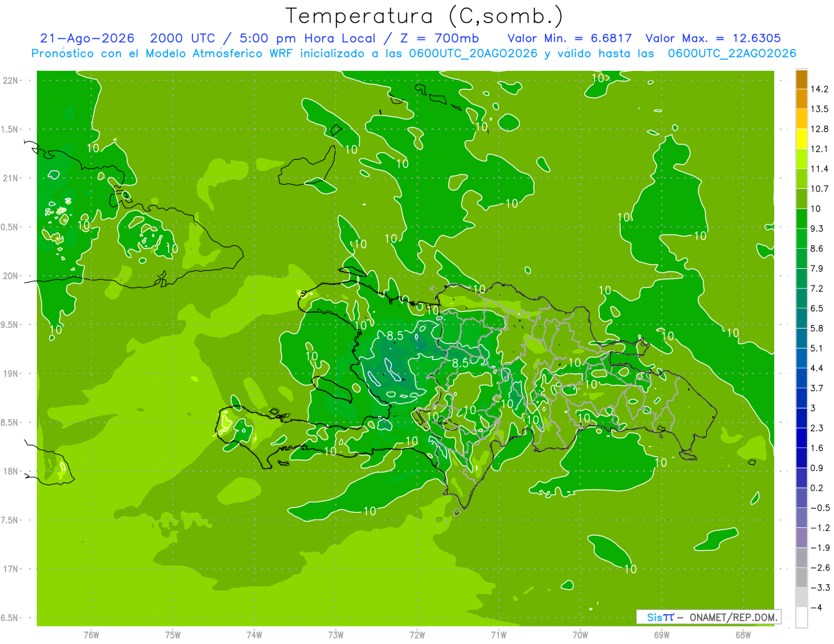This screenshot has height=644, width=834.
Task: Click the legend value '7.9'
Action: click(x=817, y=268)
